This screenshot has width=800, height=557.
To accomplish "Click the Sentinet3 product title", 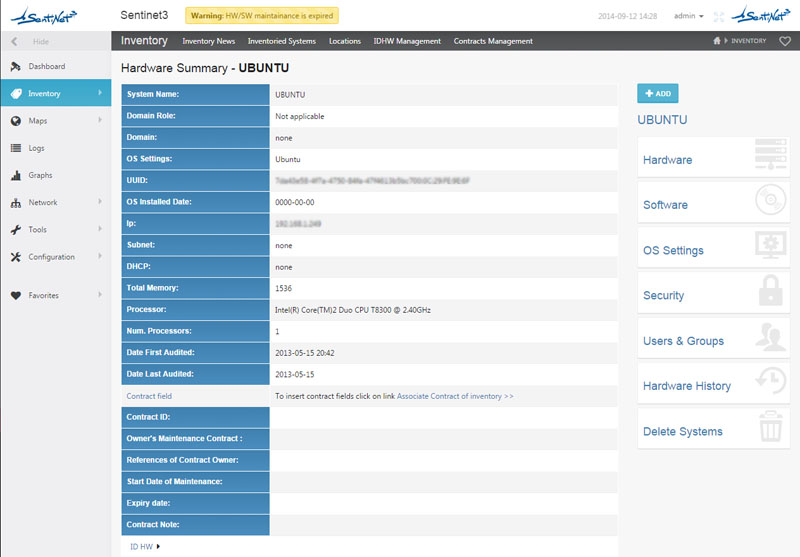I will pyautogui.click(x=144, y=15).
